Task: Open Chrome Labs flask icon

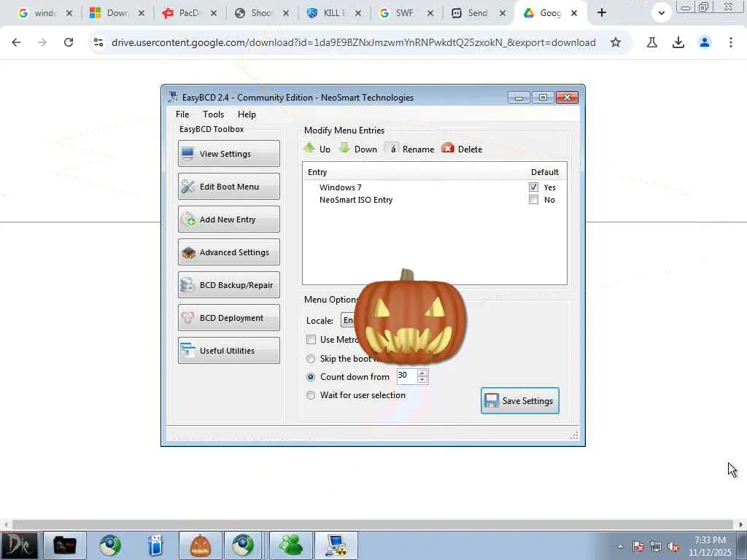Action: 651,42
